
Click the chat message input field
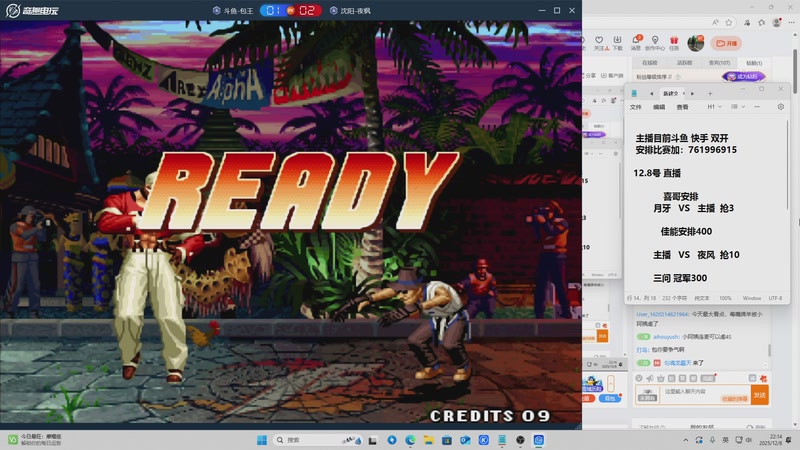click(704, 395)
